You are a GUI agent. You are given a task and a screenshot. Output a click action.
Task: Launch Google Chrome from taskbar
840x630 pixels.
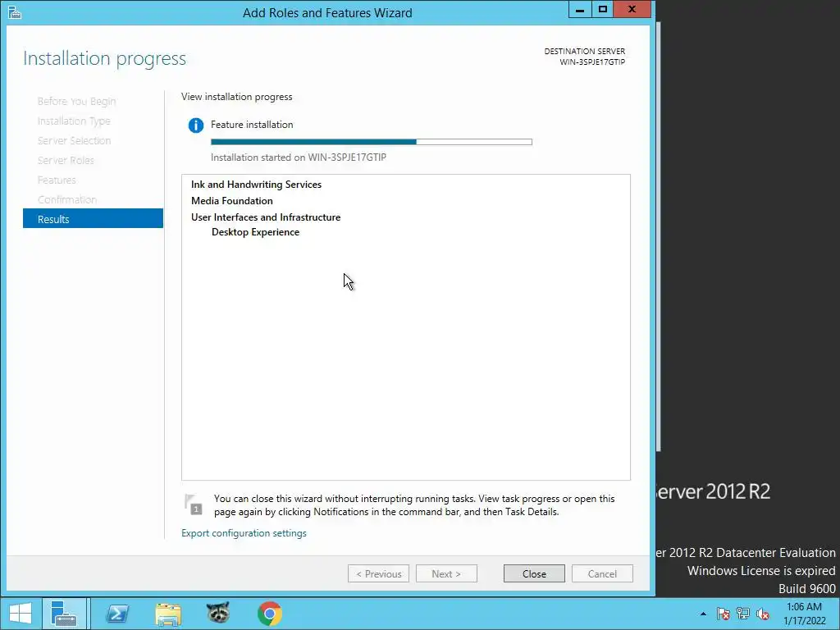pos(269,614)
